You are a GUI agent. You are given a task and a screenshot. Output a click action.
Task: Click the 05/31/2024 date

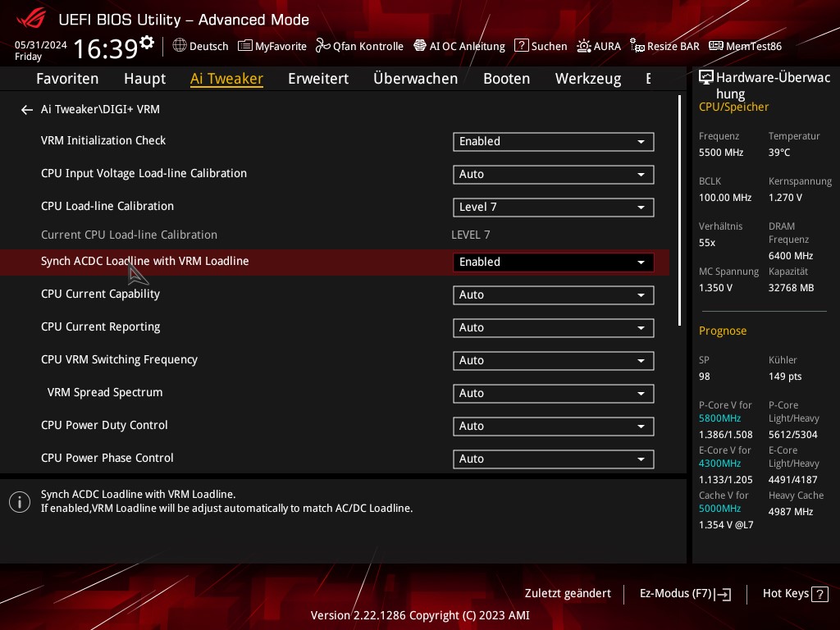click(x=41, y=45)
